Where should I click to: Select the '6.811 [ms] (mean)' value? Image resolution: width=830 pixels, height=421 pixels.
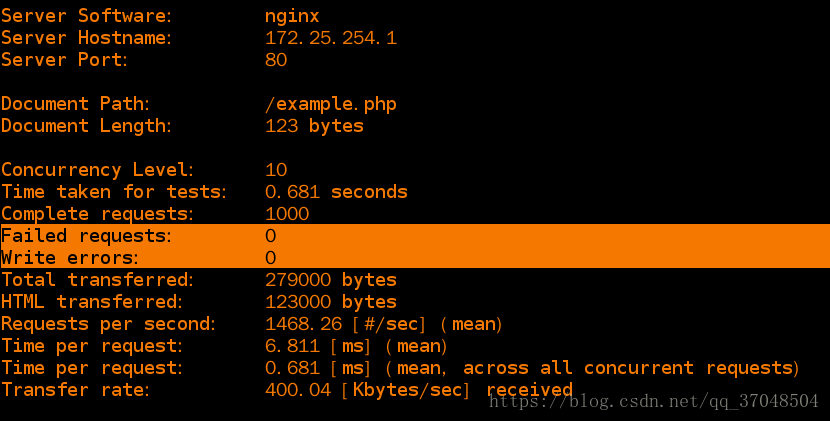pos(356,346)
